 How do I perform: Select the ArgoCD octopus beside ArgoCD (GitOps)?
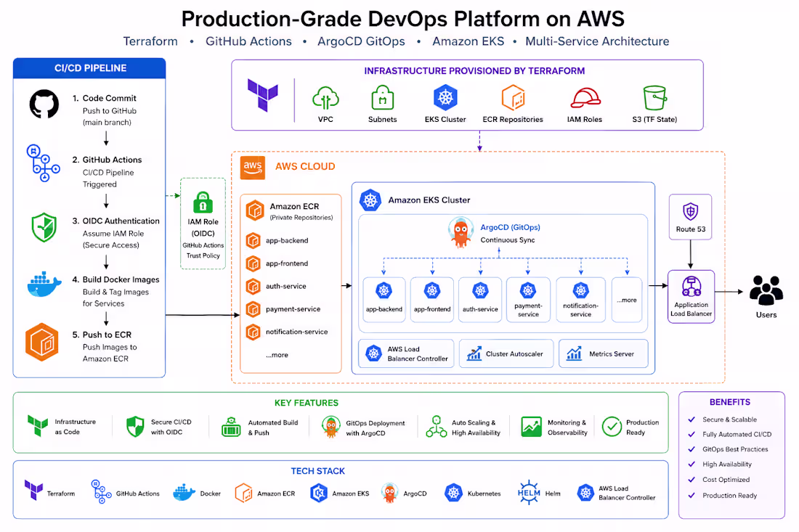[x=461, y=232]
